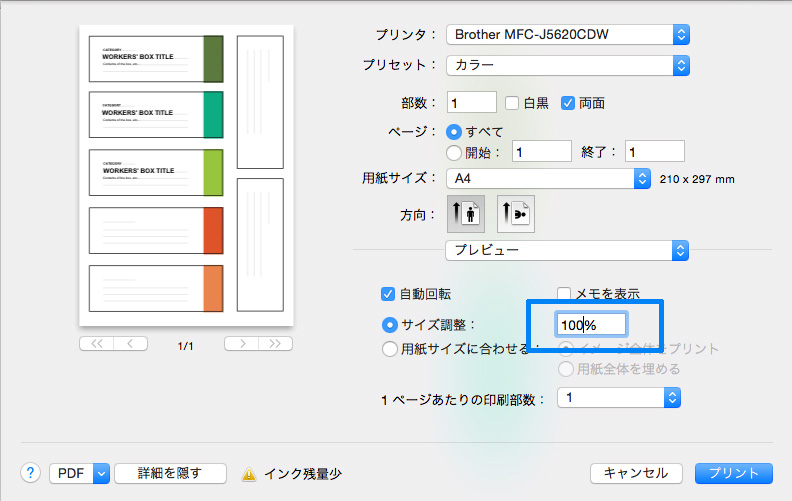Go to previous preview page
792x501 pixels.
tap(130, 344)
